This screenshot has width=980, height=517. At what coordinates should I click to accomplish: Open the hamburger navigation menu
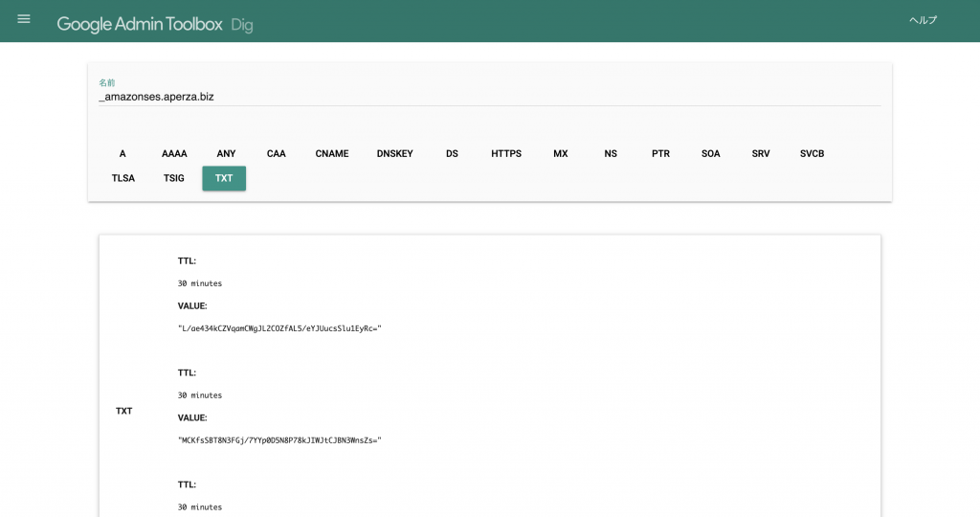click(x=24, y=19)
